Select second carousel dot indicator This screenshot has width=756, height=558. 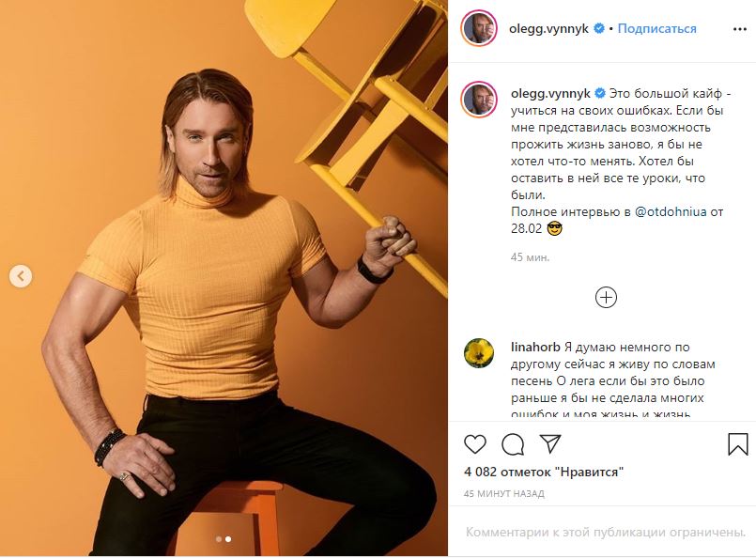[x=228, y=539]
